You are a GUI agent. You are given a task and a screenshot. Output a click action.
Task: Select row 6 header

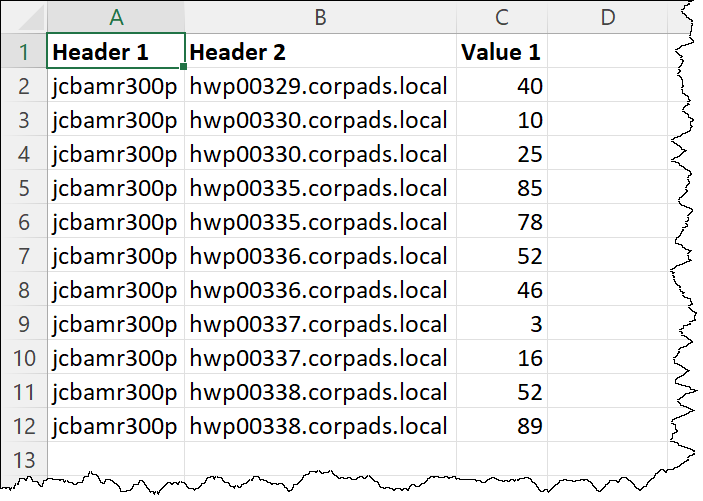24,222
